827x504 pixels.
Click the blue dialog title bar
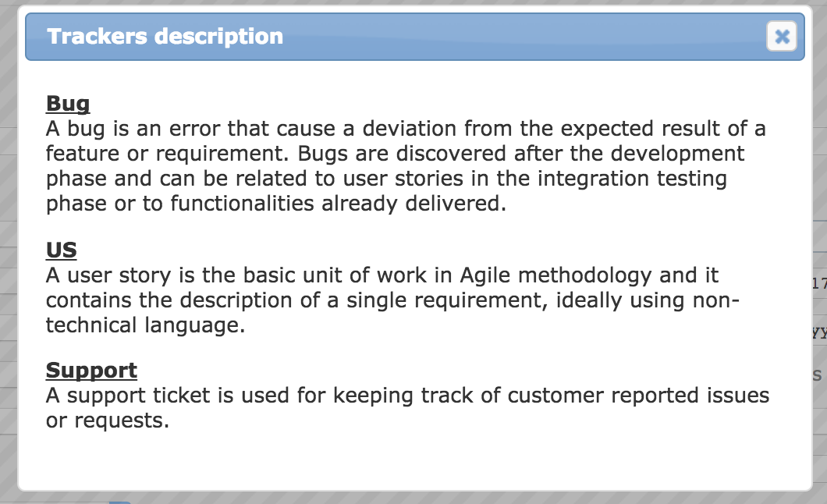coord(414,37)
